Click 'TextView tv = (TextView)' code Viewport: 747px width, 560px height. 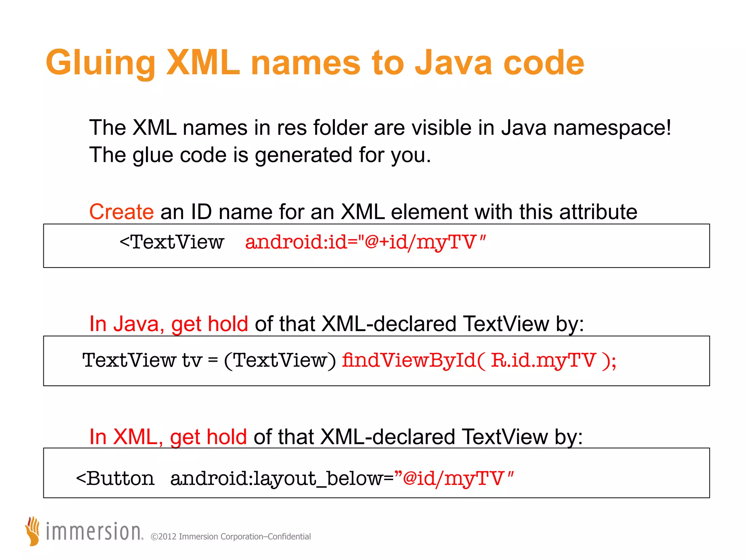[x=209, y=361]
